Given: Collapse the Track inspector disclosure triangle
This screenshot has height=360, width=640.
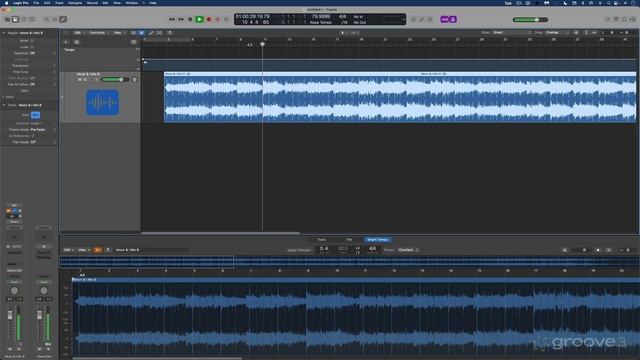Looking at the screenshot, I should (4, 105).
